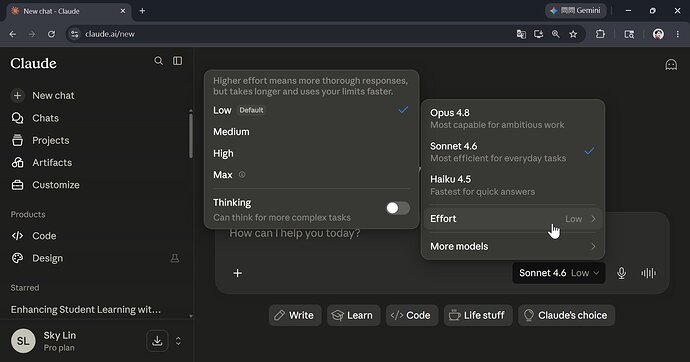Bookmark this page with the star icon
Image resolution: width=690 pixels, height=362 pixels.
point(573,34)
